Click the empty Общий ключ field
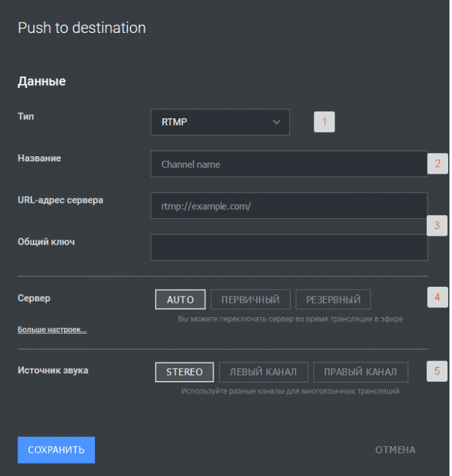The width and height of the screenshot is (452, 476). click(x=289, y=247)
